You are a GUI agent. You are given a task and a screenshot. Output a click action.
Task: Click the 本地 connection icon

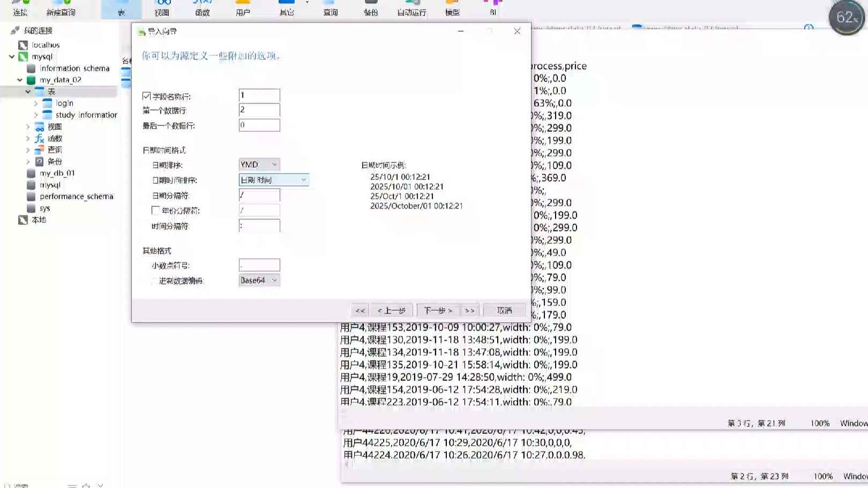click(23, 220)
